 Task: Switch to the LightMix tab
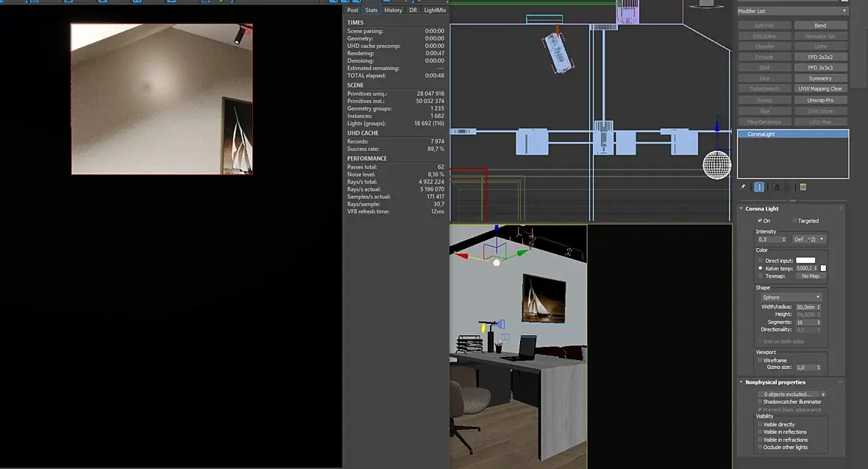coord(435,10)
